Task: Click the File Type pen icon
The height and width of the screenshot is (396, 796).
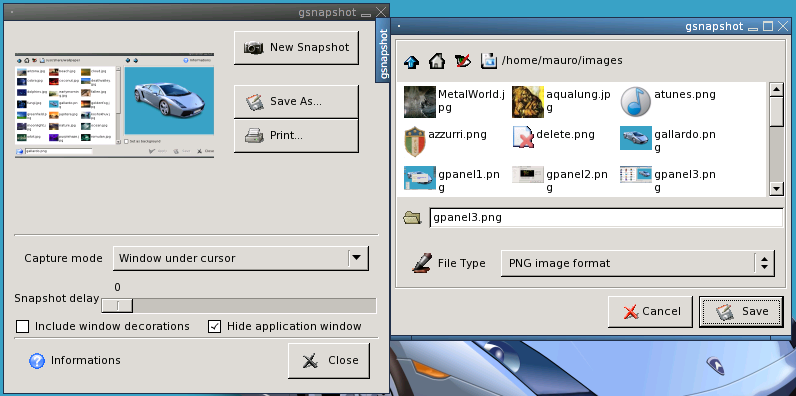Action: pyautogui.click(x=422, y=263)
